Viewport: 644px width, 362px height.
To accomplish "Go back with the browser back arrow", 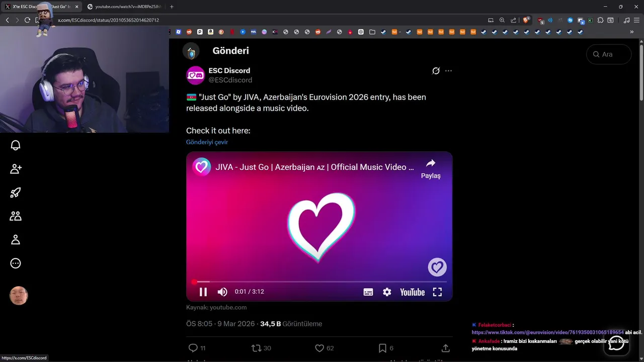I will click(x=7, y=20).
